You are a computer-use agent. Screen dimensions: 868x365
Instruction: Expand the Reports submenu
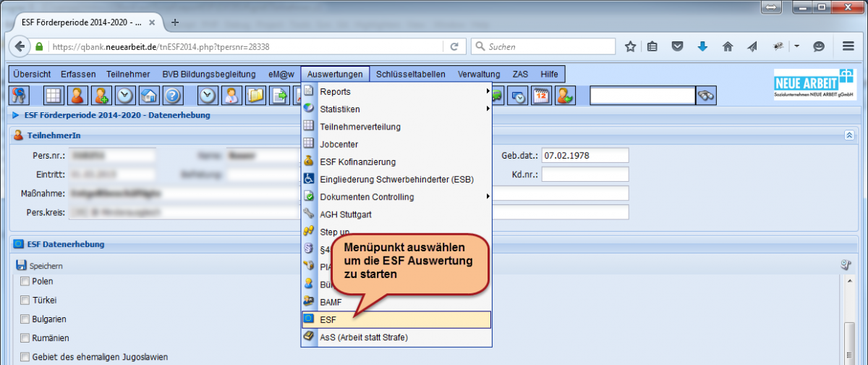(x=396, y=92)
